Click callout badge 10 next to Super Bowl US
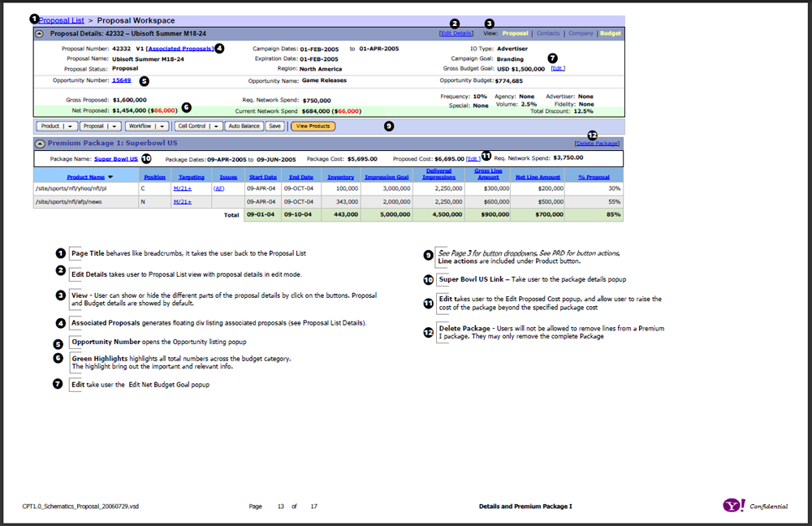Image resolution: width=812 pixels, height=526 pixels. (147, 157)
